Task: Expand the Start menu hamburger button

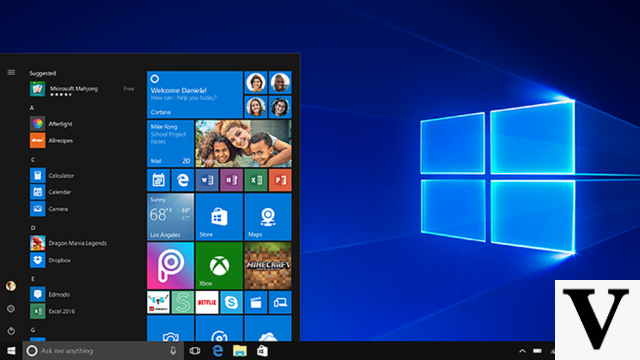Action: (x=11, y=73)
